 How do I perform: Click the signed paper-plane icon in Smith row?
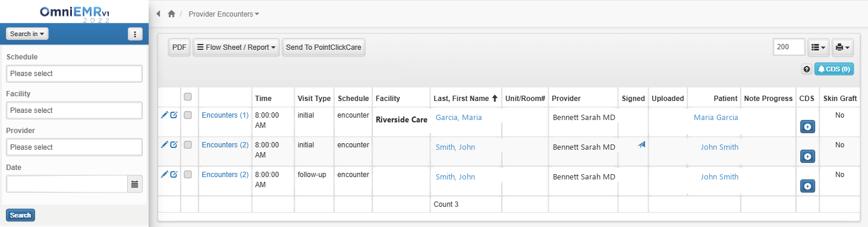[641, 144]
